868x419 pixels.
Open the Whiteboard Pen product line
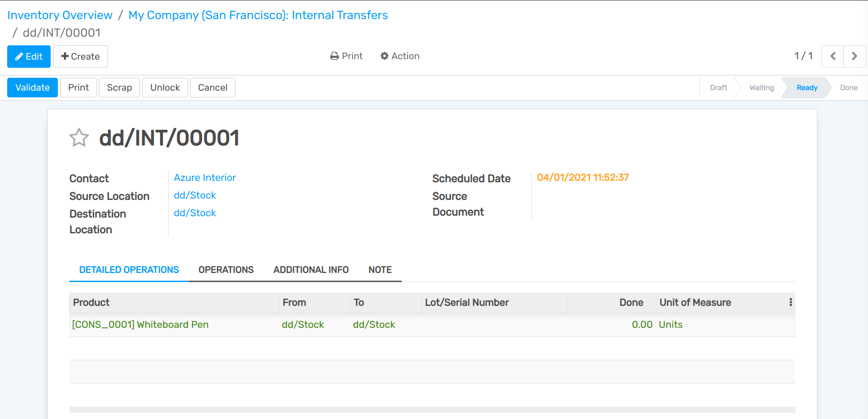(x=140, y=325)
